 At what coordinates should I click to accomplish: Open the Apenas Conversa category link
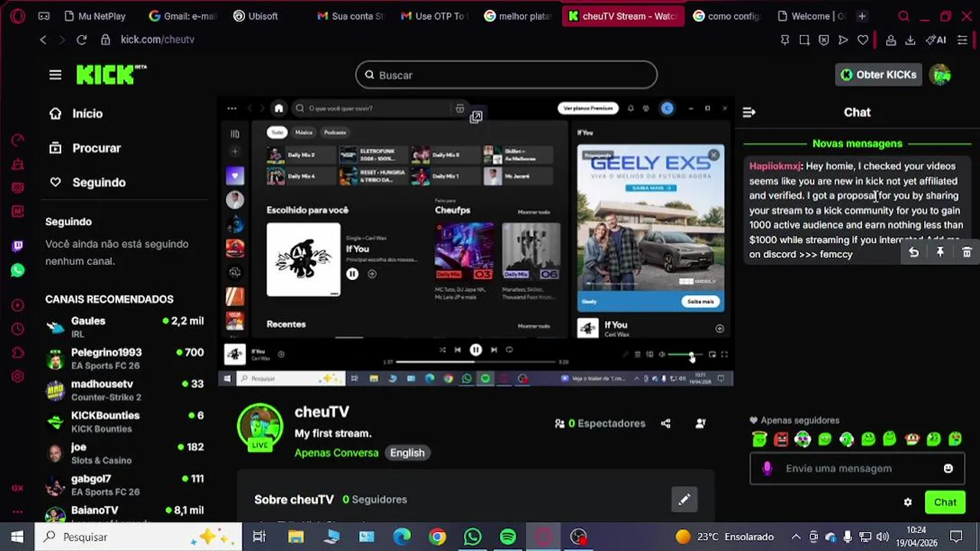point(336,453)
